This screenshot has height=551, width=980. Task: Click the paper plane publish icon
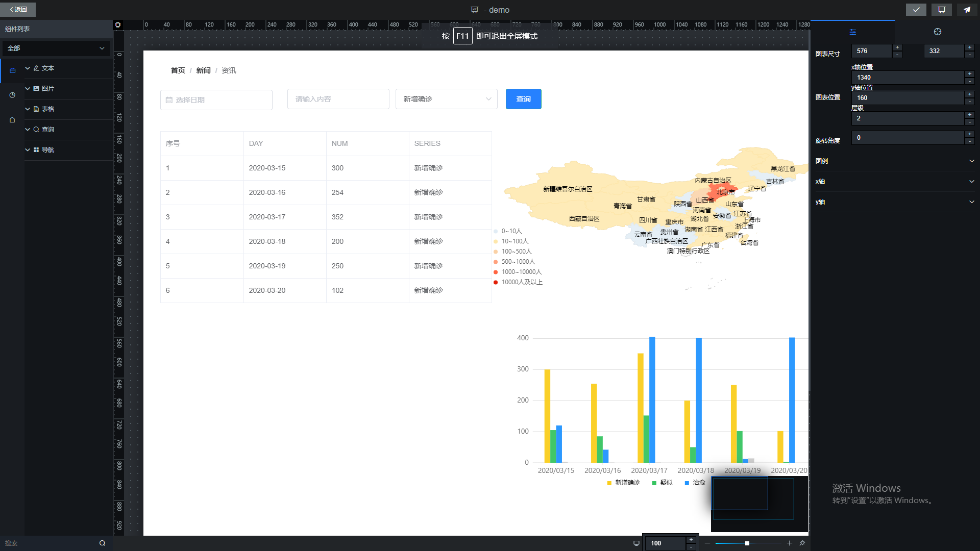pos(967,10)
